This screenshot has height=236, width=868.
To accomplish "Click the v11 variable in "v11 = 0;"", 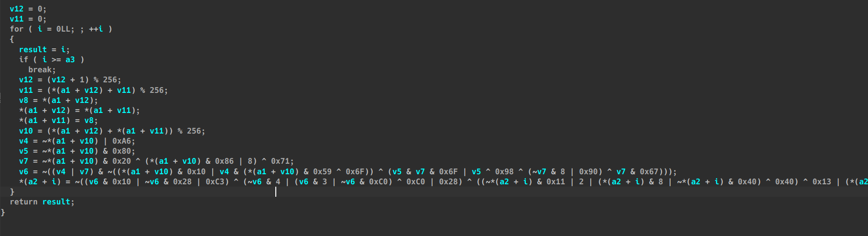I will [16, 19].
